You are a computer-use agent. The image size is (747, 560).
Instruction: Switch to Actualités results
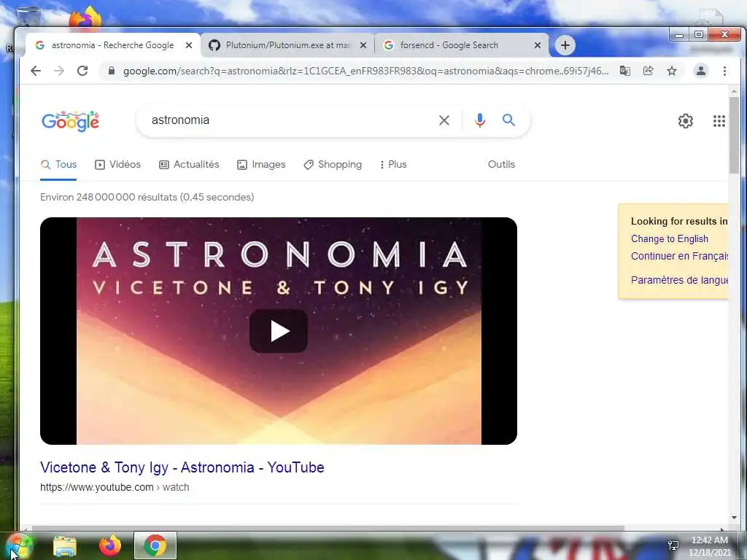[x=189, y=164]
